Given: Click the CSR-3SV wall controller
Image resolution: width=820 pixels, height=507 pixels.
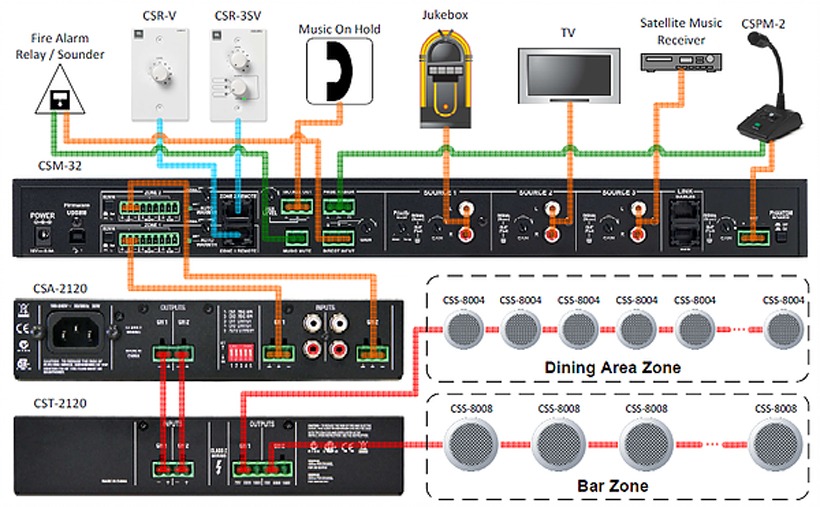Looking at the screenshot, I should pyautogui.click(x=233, y=69).
